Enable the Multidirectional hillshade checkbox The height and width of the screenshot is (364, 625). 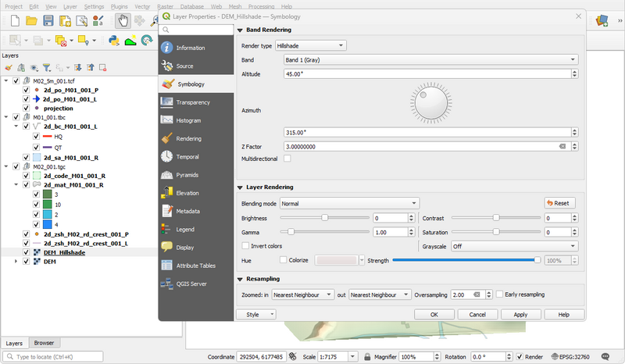287,159
